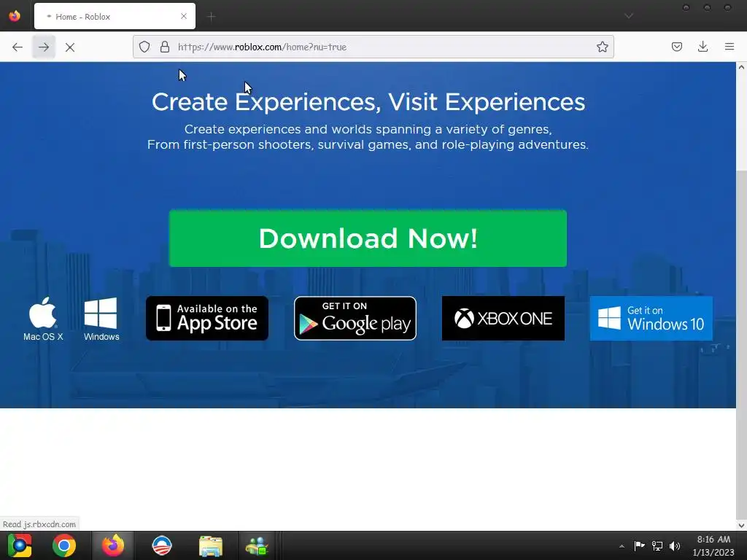
Task: Click the scroll down arrow
Action: tap(741, 526)
